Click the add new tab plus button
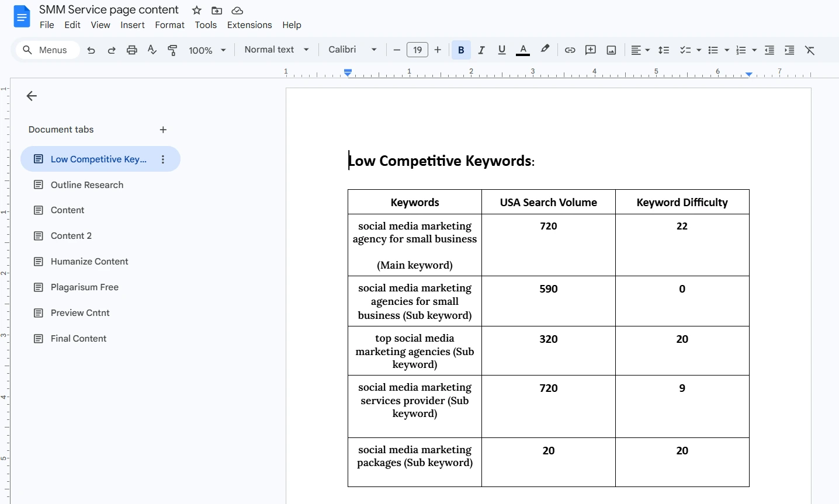 coord(163,130)
